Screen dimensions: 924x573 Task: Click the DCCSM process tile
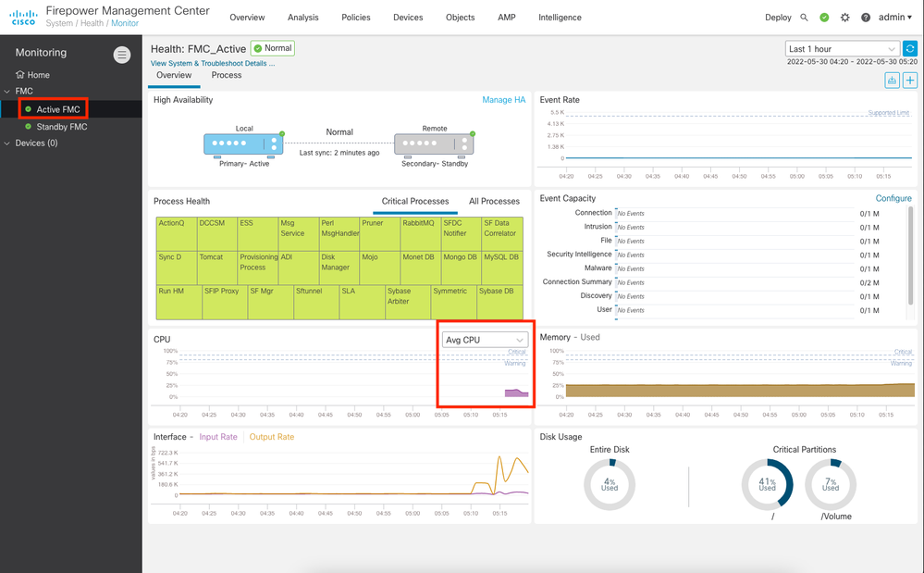217,234
